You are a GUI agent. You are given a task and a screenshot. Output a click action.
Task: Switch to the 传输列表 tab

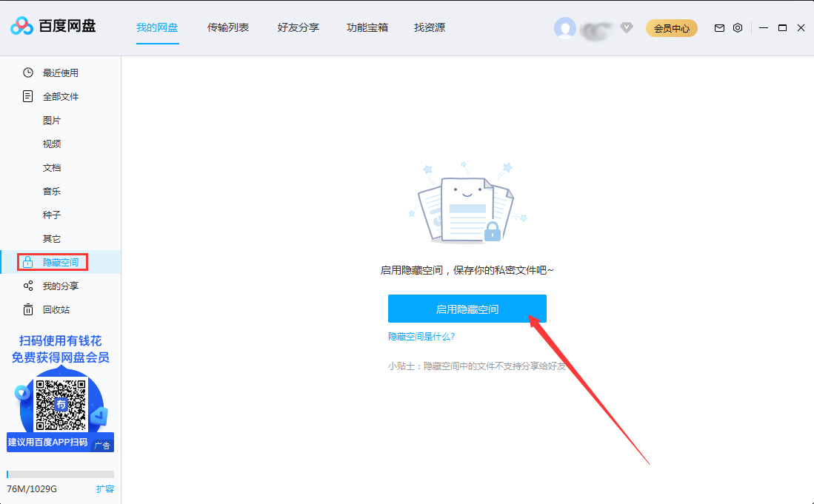tap(227, 27)
